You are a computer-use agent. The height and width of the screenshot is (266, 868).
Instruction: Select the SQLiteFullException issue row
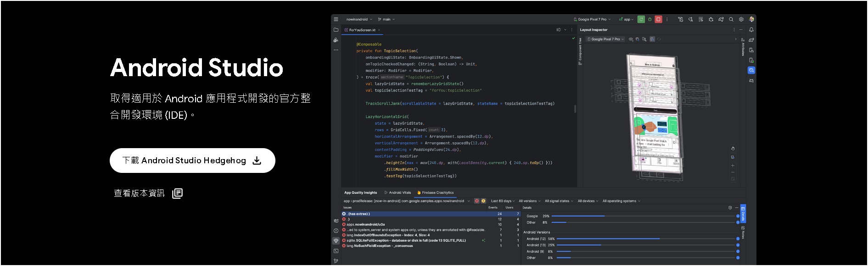click(x=431, y=240)
